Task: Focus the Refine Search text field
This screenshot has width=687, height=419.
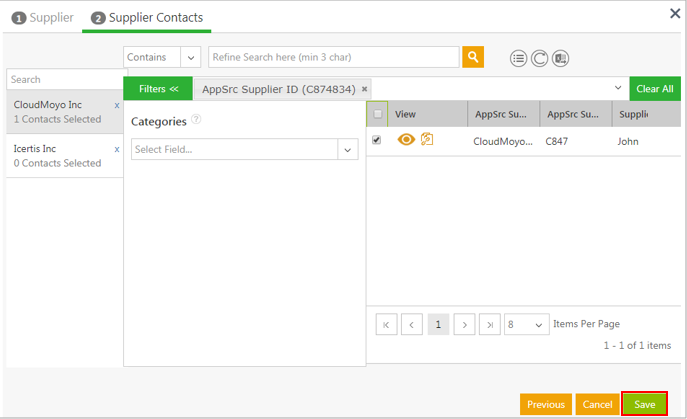Action: (x=334, y=57)
